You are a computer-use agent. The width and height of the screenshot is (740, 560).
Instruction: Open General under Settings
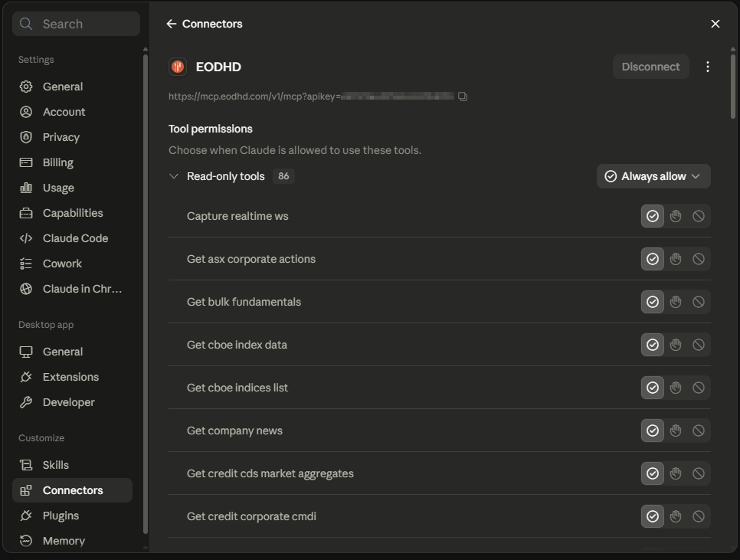[72, 87]
